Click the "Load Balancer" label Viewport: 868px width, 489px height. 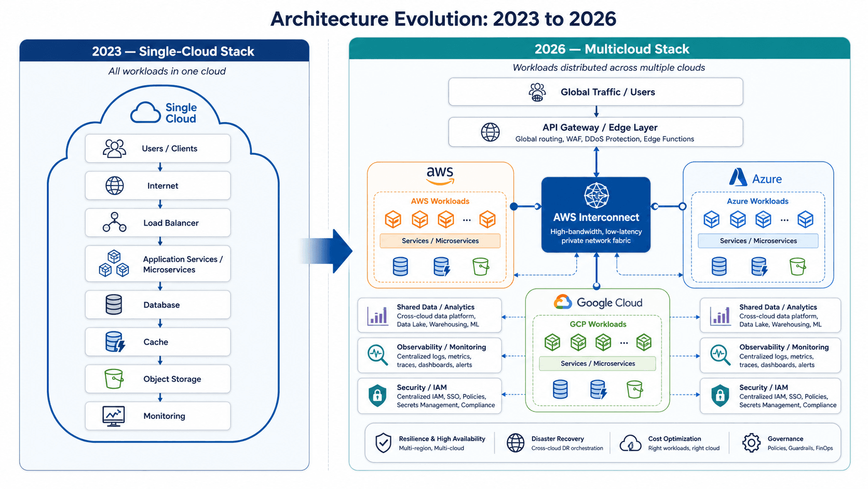171,223
